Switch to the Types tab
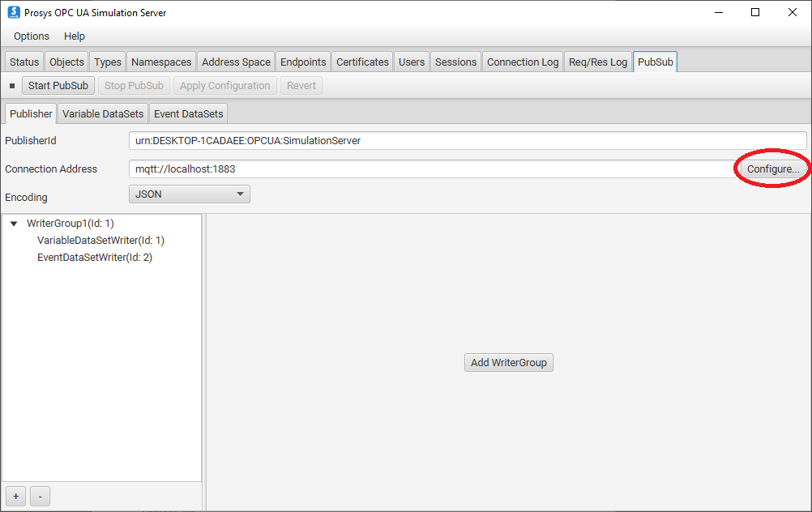This screenshot has height=512, width=812. point(108,62)
